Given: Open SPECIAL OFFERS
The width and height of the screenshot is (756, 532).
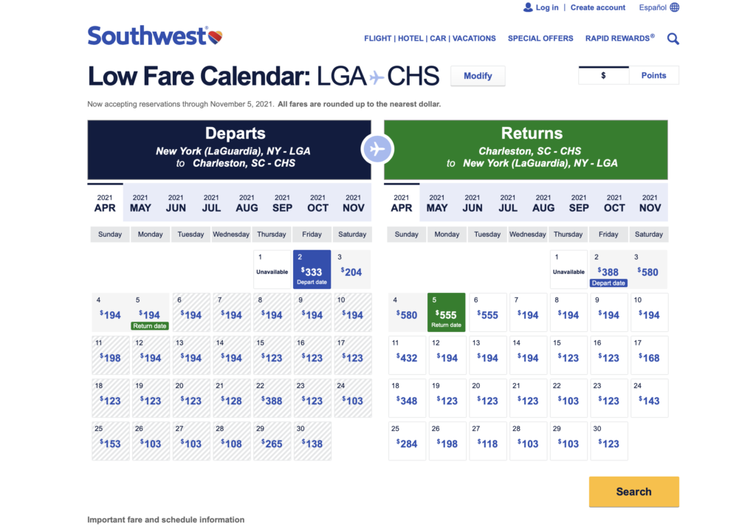Looking at the screenshot, I should pyautogui.click(x=540, y=38).
